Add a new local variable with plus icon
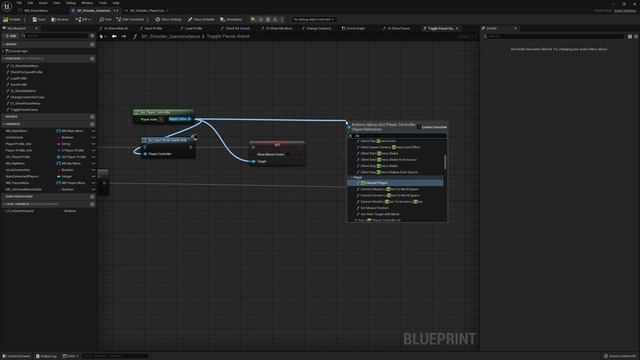This screenshot has height=360, width=640. 92,204
